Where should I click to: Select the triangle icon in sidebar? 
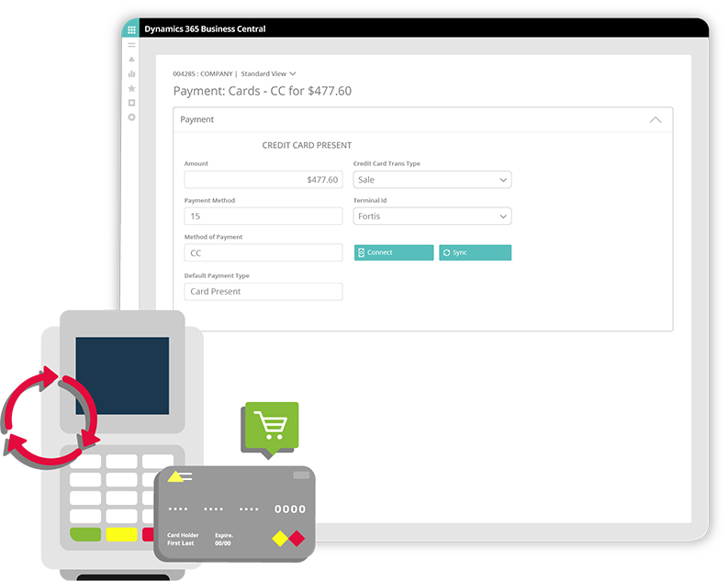(132, 59)
